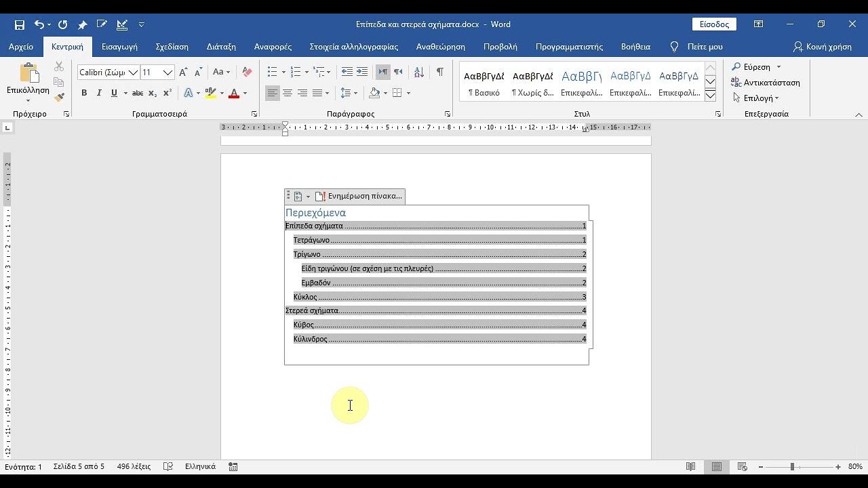Select the Format Painter brush
This screenshot has width=868, height=488.
tap(59, 98)
